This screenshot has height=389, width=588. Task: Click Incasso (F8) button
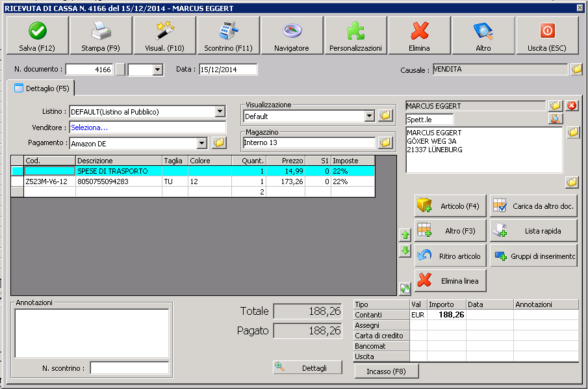tap(386, 371)
